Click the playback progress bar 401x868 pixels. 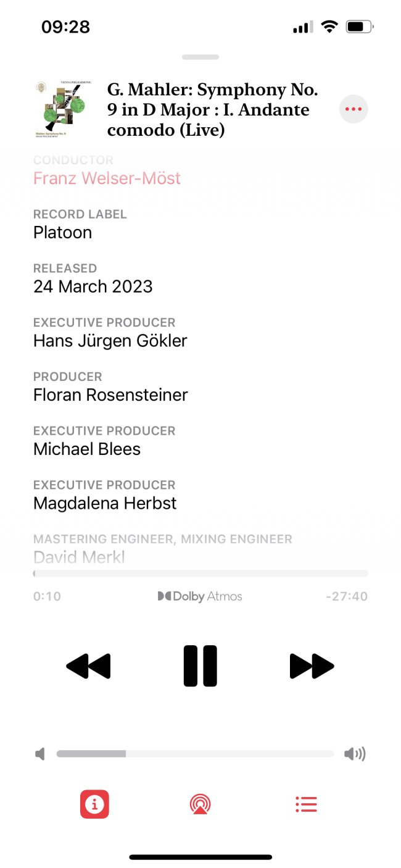pos(200,574)
